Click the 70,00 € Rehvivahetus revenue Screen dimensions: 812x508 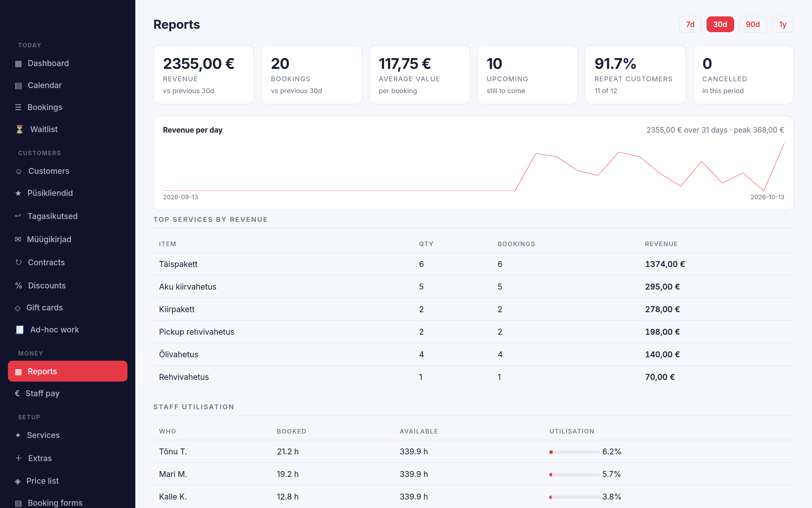[660, 377]
